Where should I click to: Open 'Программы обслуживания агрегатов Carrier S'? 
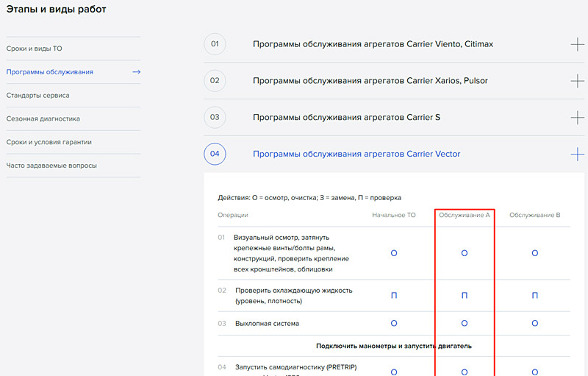(346, 118)
